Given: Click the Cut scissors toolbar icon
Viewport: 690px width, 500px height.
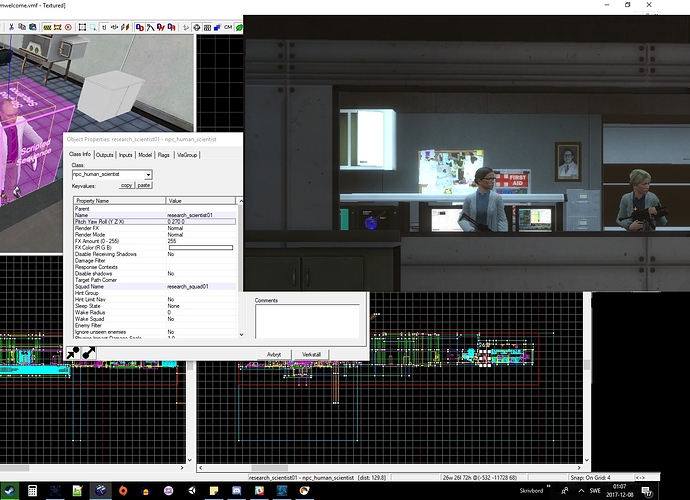Looking at the screenshot, I should click(x=11, y=27).
